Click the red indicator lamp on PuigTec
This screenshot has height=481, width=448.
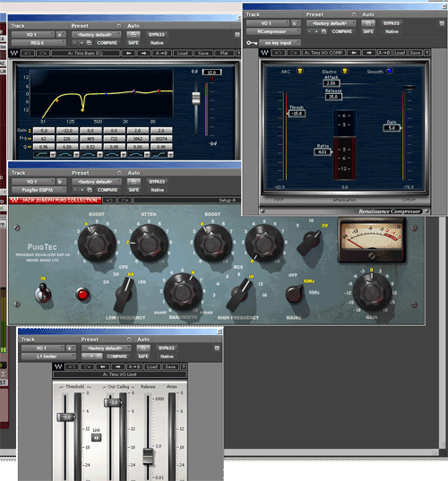[82, 295]
